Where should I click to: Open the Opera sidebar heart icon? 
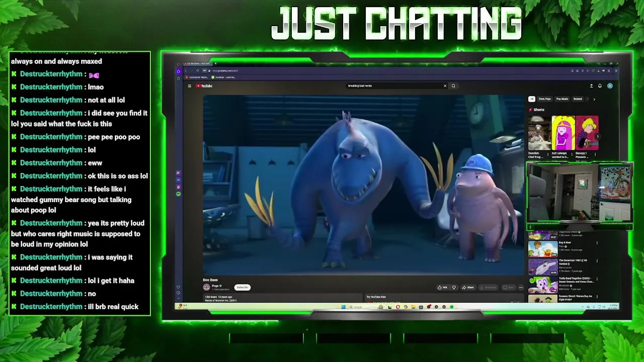[178, 288]
